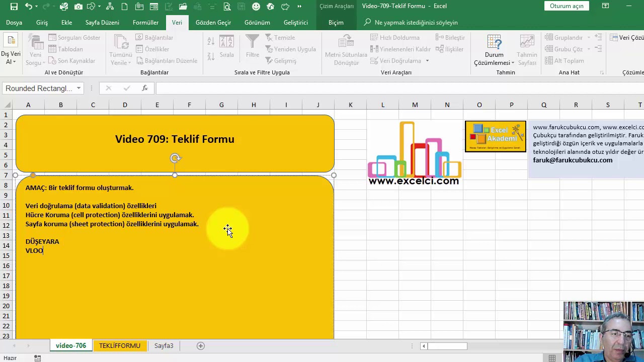Click the smiley face icon

point(256,7)
